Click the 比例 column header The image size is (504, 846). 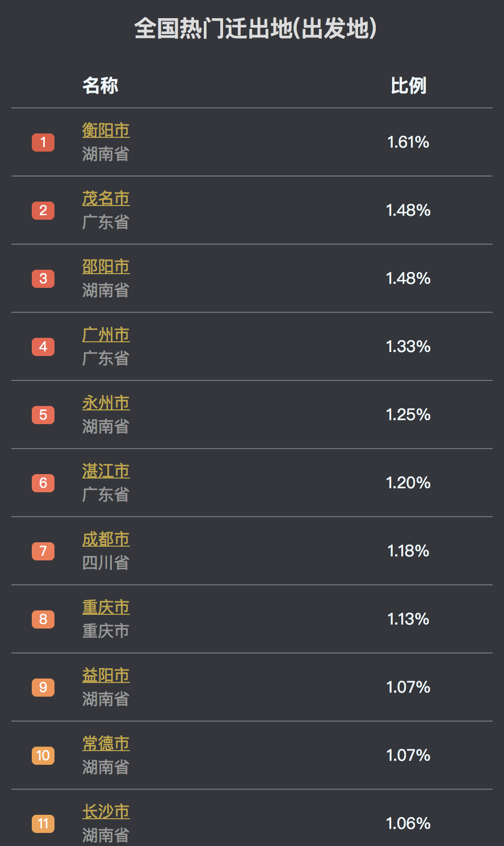click(x=408, y=86)
